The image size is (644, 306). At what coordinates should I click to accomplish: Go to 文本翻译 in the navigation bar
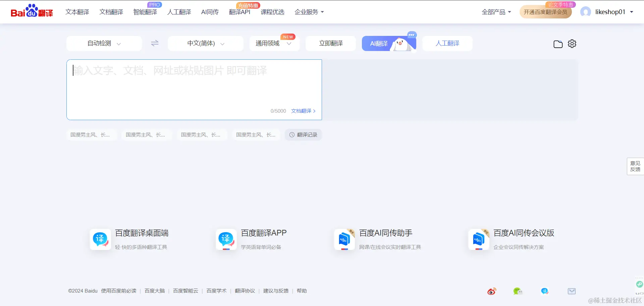(x=77, y=12)
